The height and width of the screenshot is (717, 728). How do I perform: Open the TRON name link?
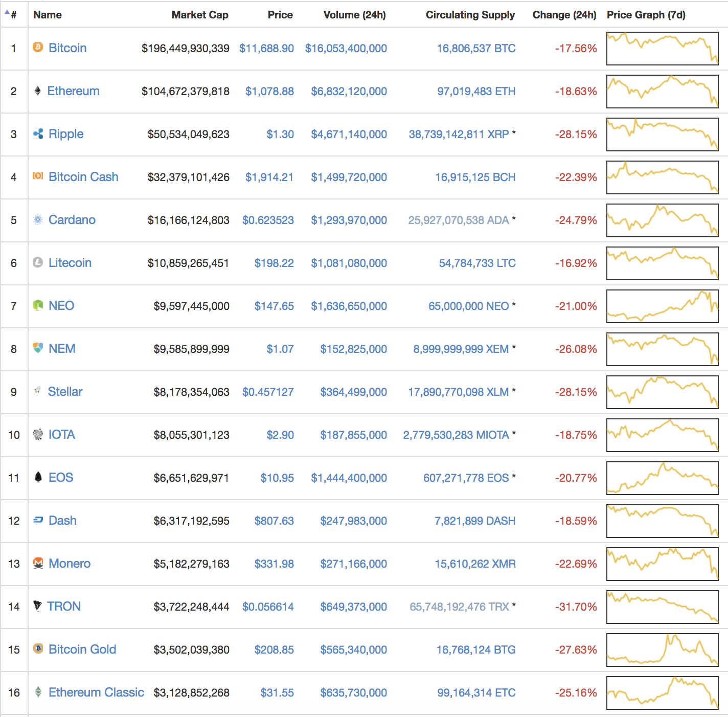coord(64,606)
